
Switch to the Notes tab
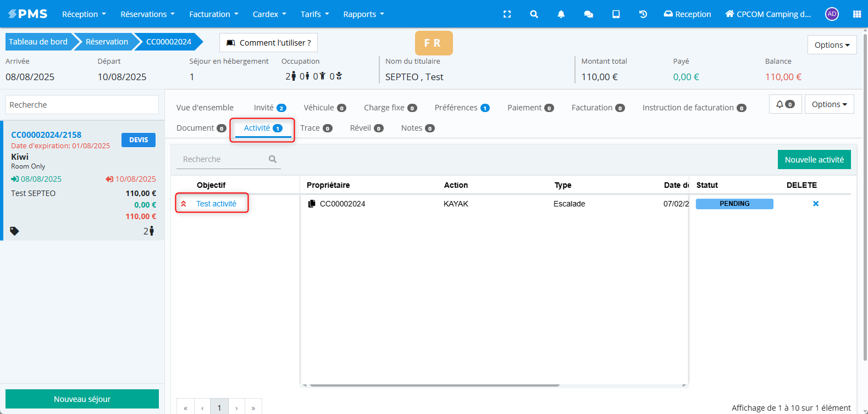417,128
